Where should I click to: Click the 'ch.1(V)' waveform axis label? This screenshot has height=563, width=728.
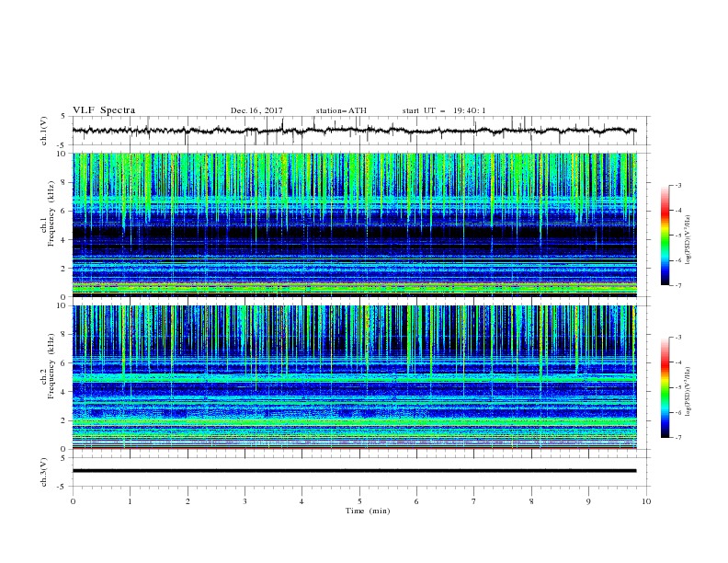coord(44,131)
